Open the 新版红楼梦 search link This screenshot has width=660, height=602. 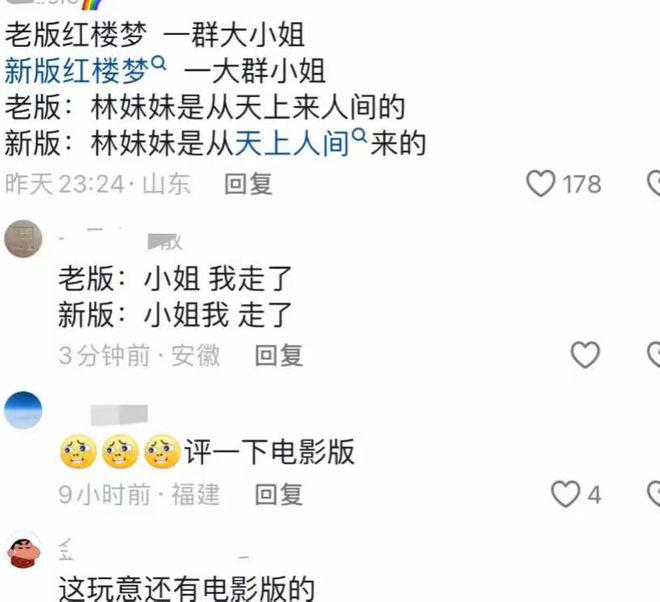point(77,71)
